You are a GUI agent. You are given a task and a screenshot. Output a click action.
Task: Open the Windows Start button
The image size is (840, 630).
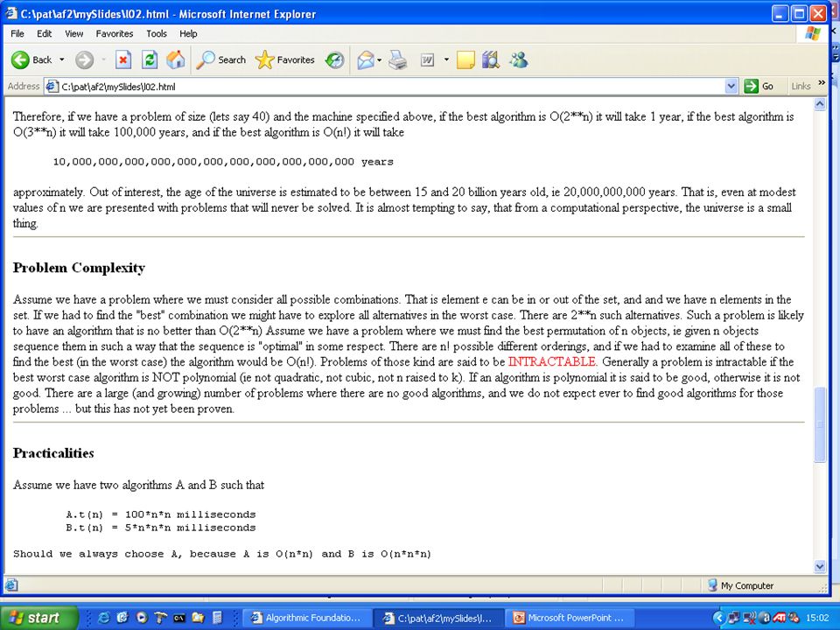pyautogui.click(x=38, y=618)
